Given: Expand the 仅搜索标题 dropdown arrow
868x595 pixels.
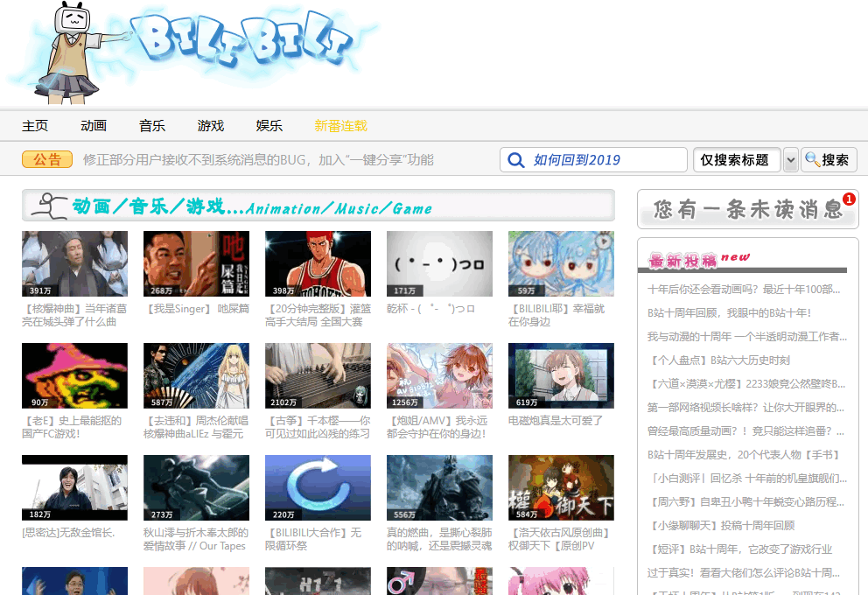Looking at the screenshot, I should coord(790,160).
